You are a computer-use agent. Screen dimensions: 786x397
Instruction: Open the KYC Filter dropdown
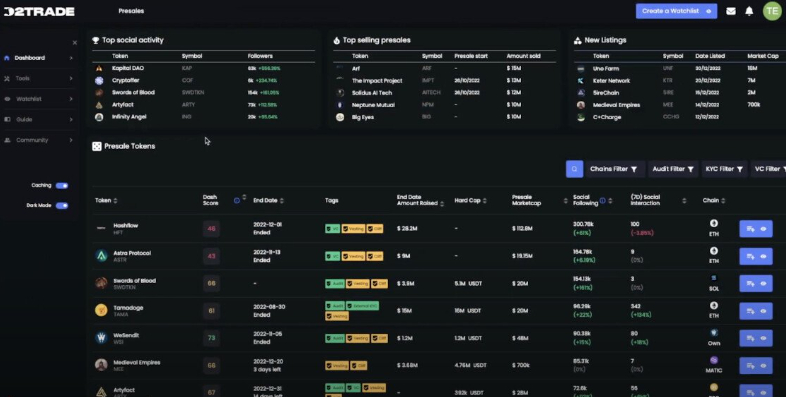[x=724, y=169]
